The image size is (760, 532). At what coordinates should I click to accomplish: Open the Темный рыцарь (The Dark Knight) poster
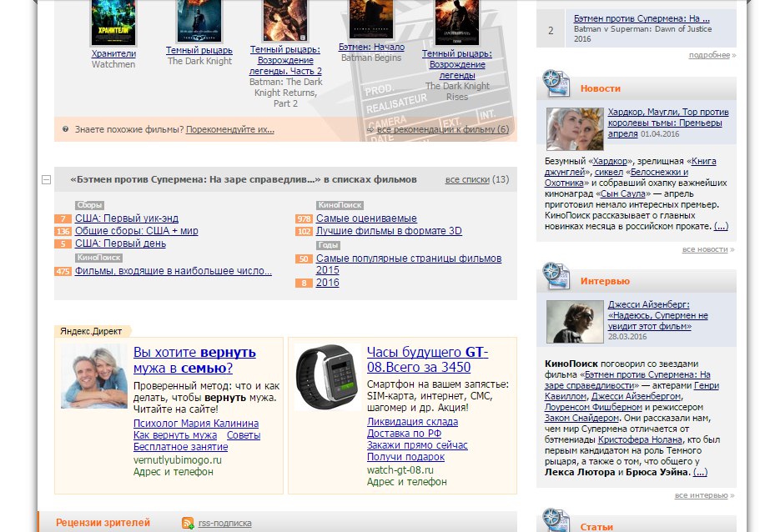point(199,21)
